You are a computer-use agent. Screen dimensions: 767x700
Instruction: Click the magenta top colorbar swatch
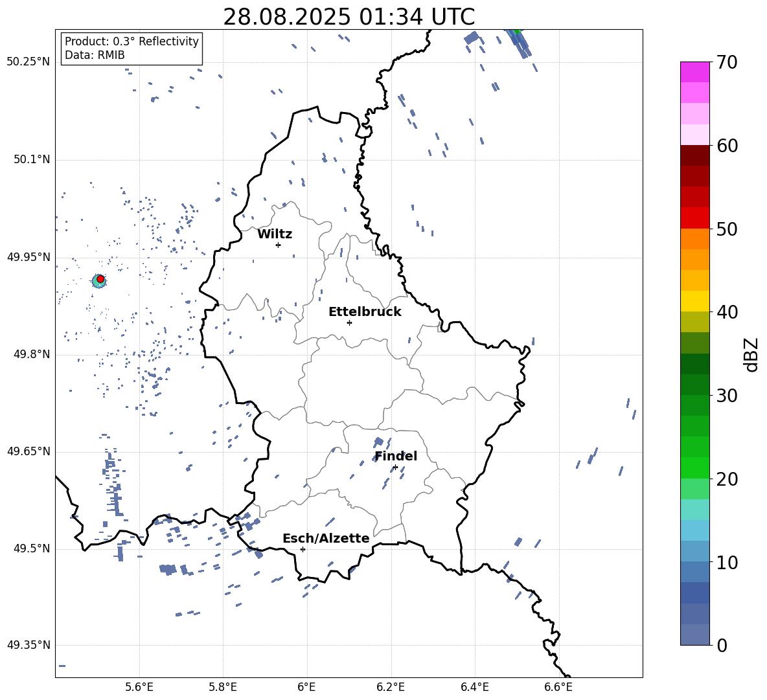pyautogui.click(x=695, y=72)
